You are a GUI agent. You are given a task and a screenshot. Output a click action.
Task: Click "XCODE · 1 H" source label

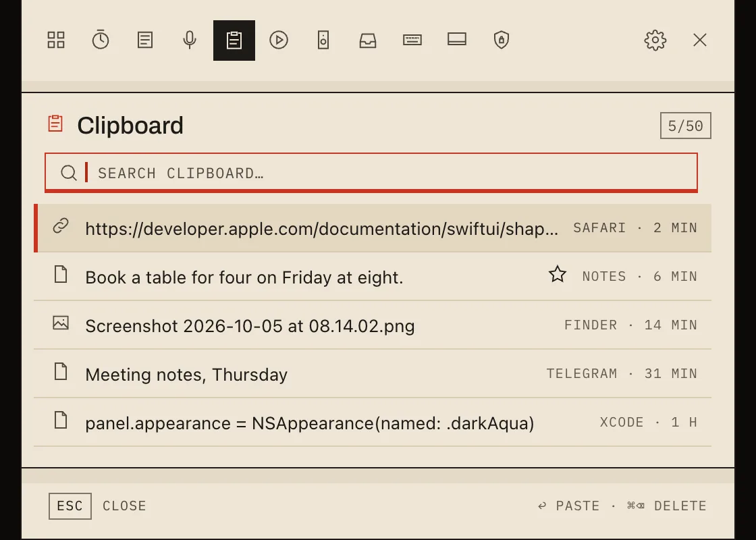click(x=649, y=423)
